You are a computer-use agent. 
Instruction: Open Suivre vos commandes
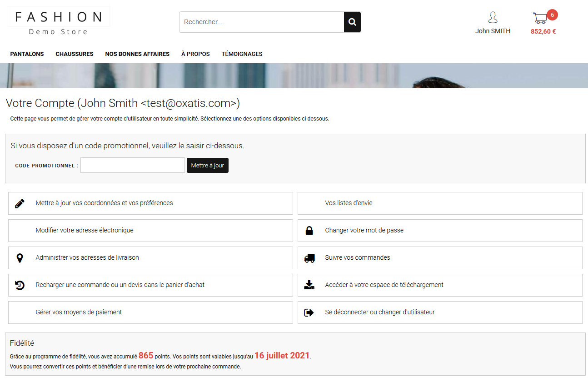[x=440, y=258]
